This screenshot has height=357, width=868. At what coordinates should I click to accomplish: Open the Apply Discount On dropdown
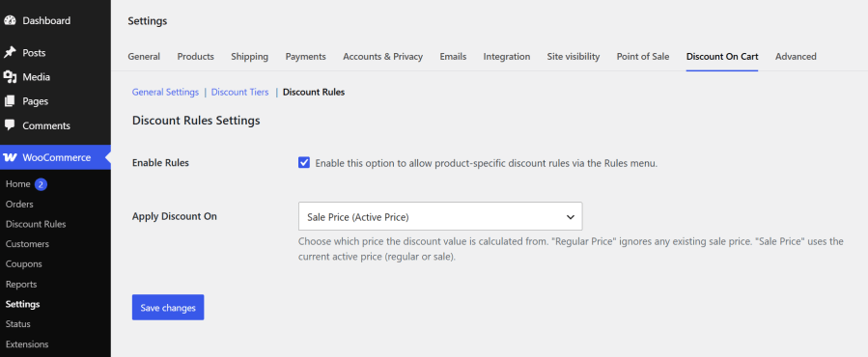(440, 216)
